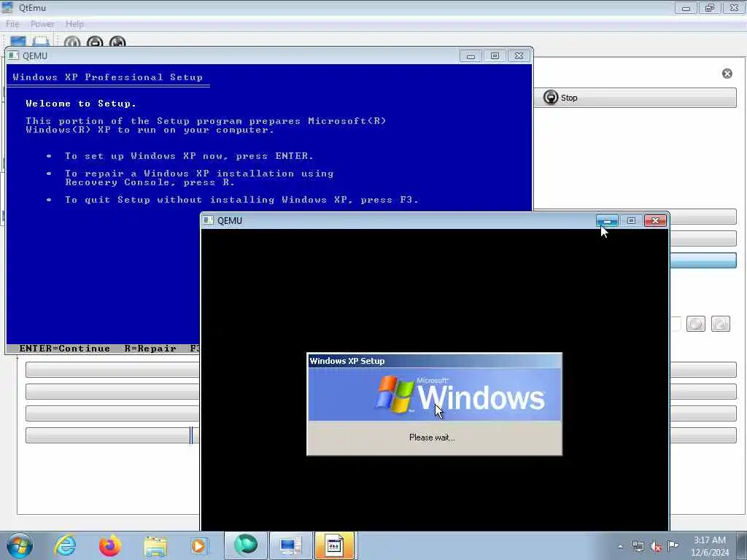Open the File menu in QtEmu
Viewport: 747px width, 560px height.
point(12,24)
